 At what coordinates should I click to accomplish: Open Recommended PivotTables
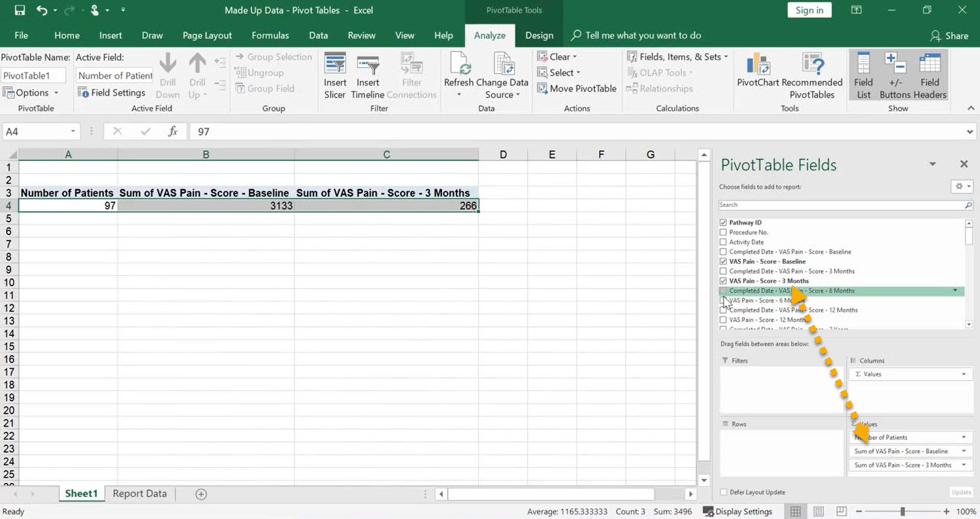click(812, 76)
